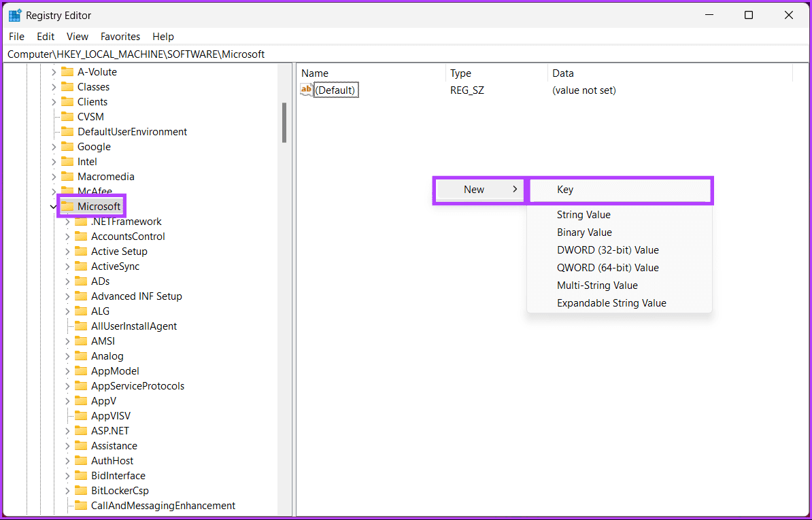This screenshot has width=812, height=520.
Task: Open the Help menu
Action: (x=163, y=37)
